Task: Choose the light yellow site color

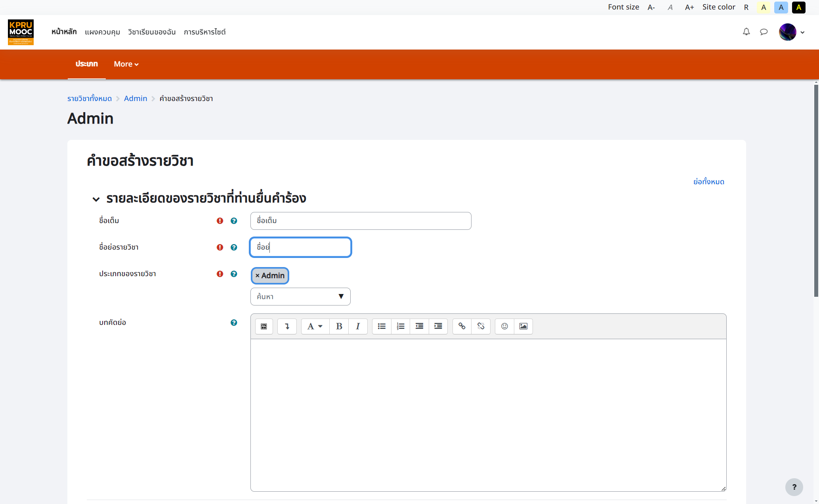Action: 764,7
